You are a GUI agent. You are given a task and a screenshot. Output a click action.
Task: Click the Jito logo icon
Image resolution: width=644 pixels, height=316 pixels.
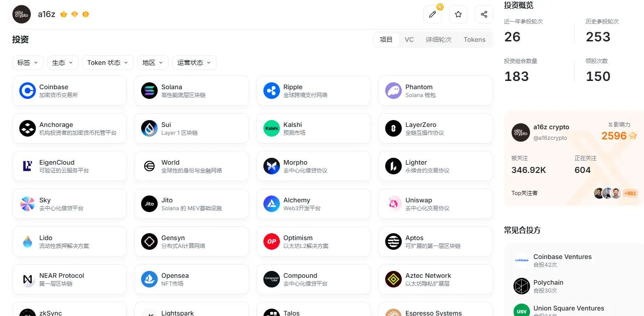pos(149,204)
